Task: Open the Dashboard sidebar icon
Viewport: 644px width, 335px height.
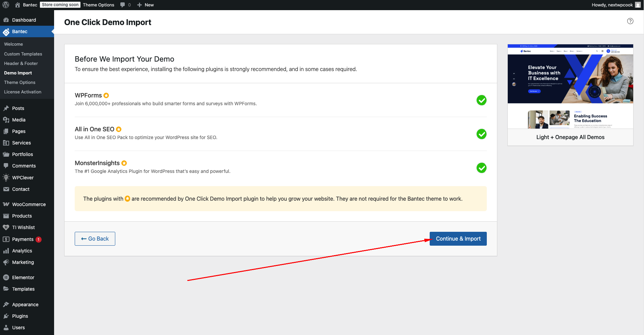Action: point(6,20)
